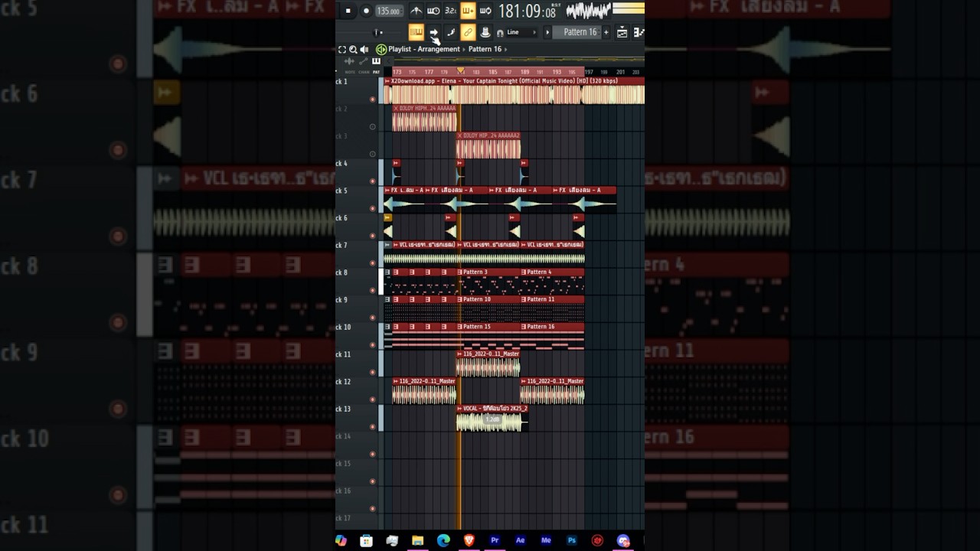Toggle loop recording button
This screenshot has height=551, width=980.
click(x=485, y=11)
